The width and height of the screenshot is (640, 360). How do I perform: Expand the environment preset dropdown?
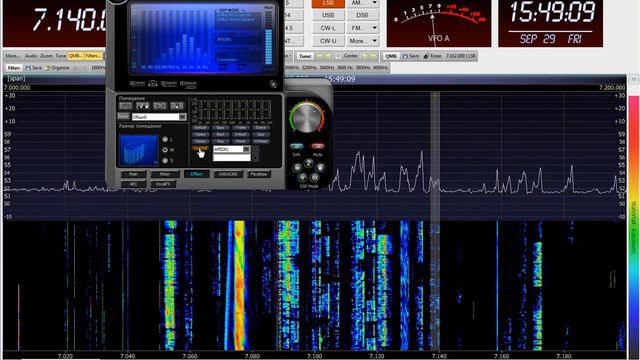pos(182,117)
